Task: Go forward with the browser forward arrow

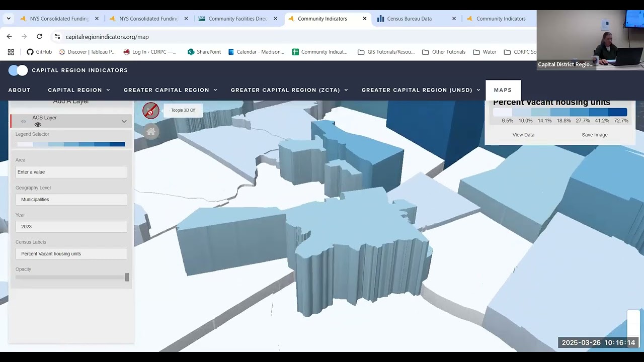Action: [24, 37]
